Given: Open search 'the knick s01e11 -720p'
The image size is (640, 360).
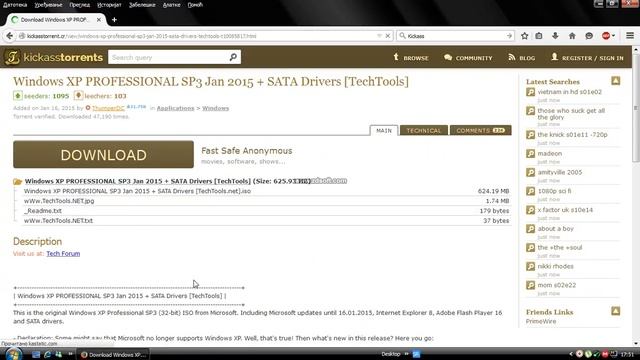Looking at the screenshot, I should [572, 134].
